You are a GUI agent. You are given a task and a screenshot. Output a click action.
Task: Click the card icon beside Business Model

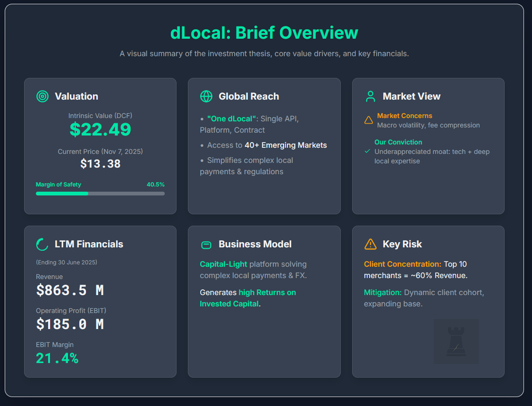click(206, 245)
